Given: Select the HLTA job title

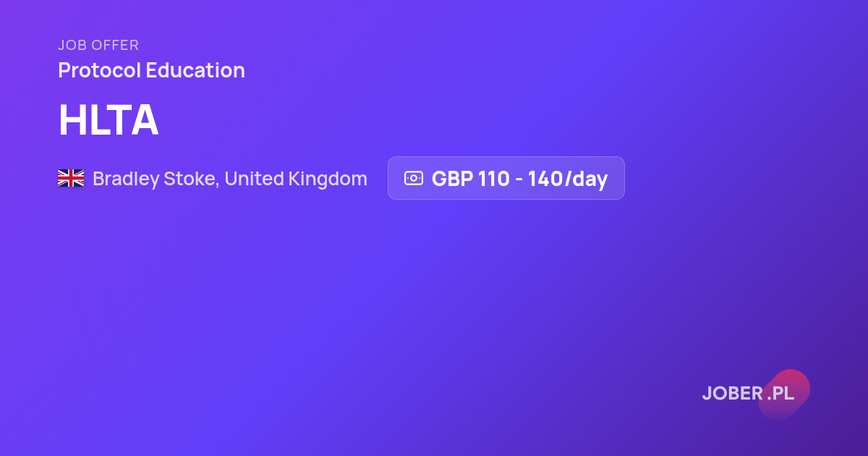Looking at the screenshot, I should (x=109, y=120).
